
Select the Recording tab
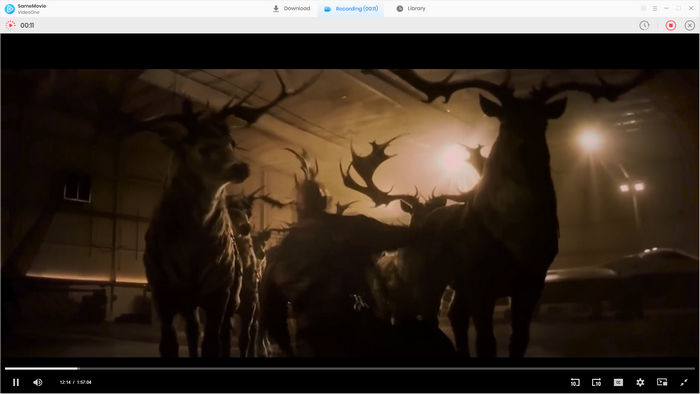[351, 8]
